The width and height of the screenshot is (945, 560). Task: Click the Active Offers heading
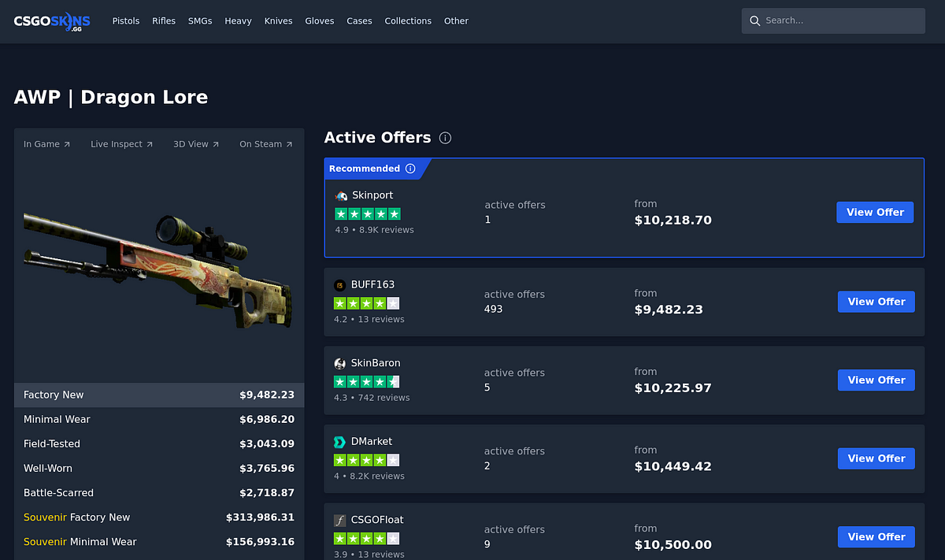(378, 138)
